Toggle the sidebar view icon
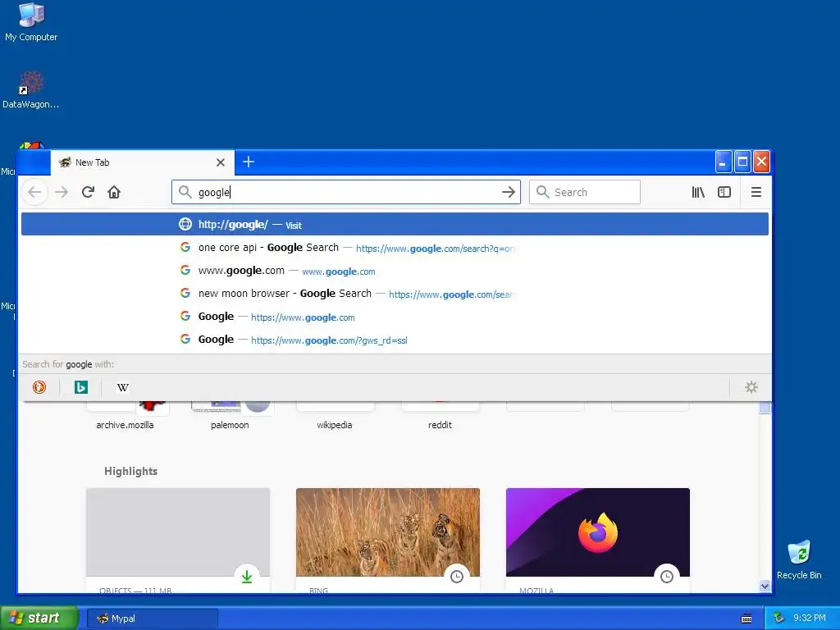 point(724,192)
